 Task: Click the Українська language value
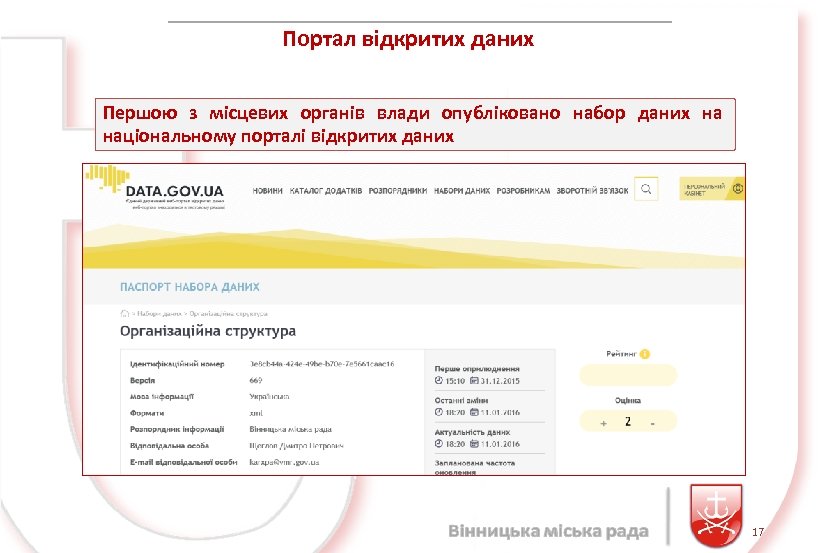[269, 397]
